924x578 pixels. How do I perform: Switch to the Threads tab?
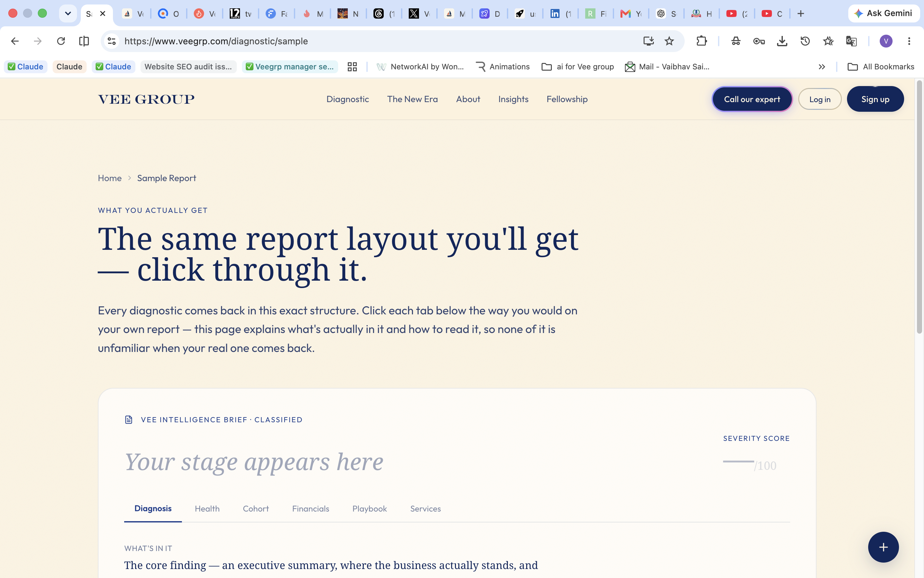[x=384, y=14]
